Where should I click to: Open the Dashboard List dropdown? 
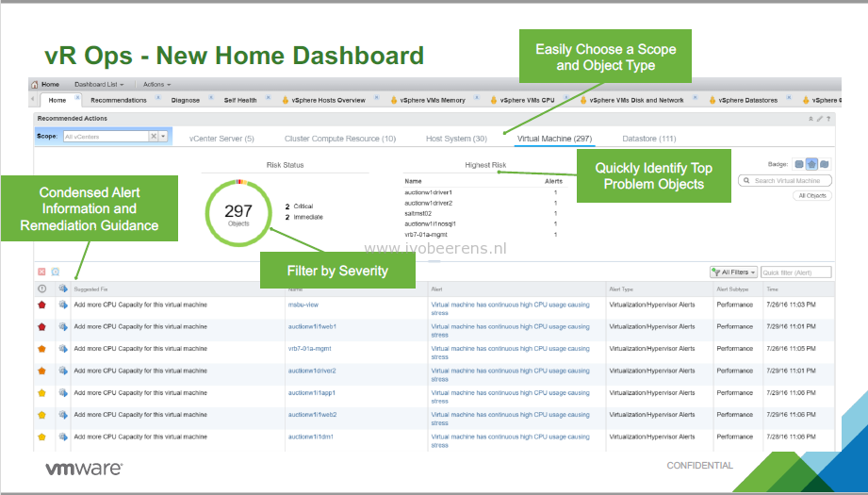[x=99, y=85]
